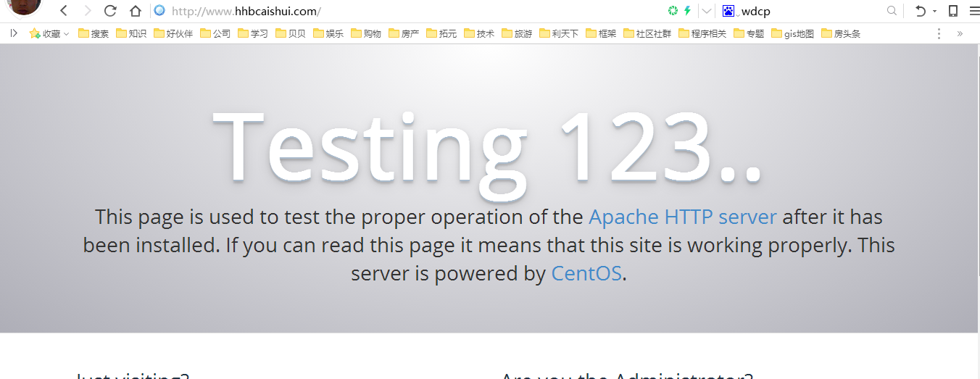Click the undo closed tab icon
The height and width of the screenshot is (379, 980).
pos(921,11)
